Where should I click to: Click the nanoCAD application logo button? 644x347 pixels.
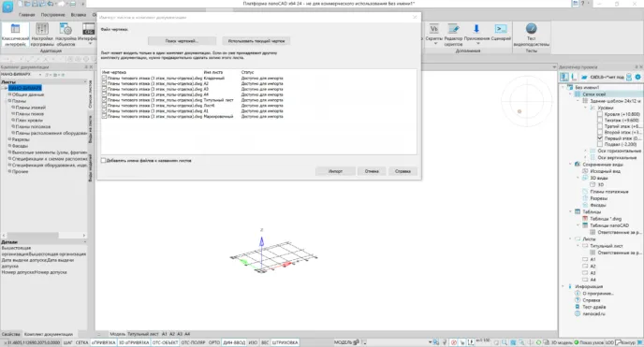[7, 7]
